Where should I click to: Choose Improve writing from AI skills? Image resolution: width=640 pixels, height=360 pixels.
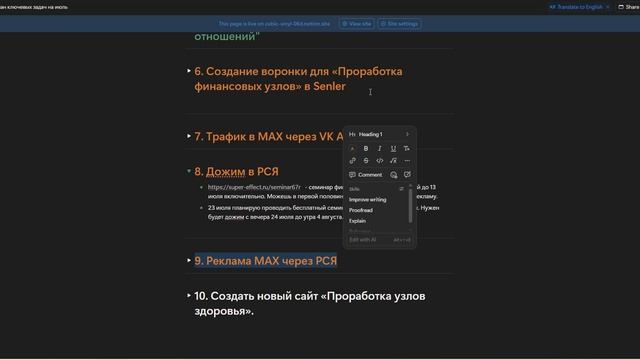[x=368, y=200]
